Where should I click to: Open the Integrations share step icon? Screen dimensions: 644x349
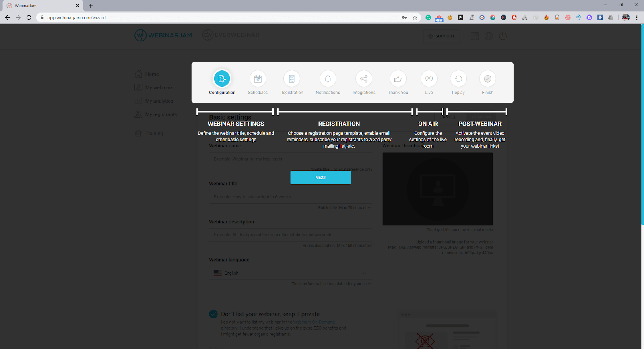click(364, 79)
